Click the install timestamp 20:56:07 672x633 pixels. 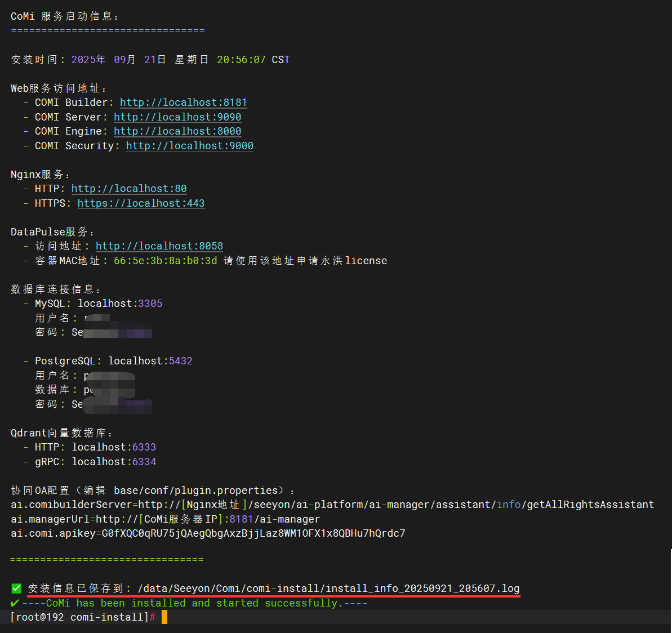coord(241,60)
